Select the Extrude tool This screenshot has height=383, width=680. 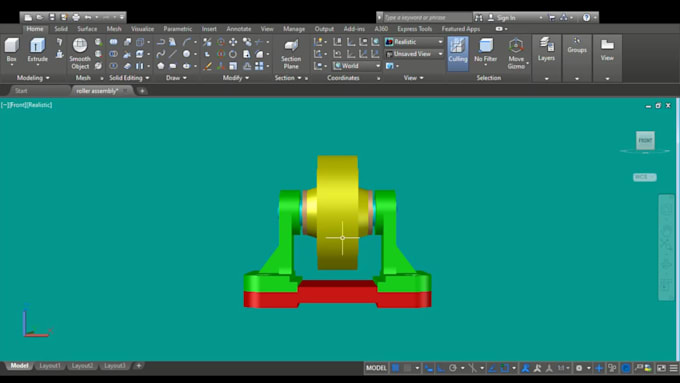37,50
